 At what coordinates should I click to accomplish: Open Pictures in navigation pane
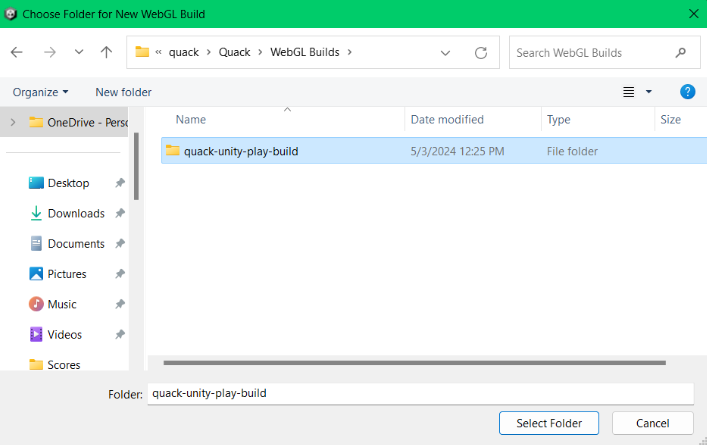(58, 274)
